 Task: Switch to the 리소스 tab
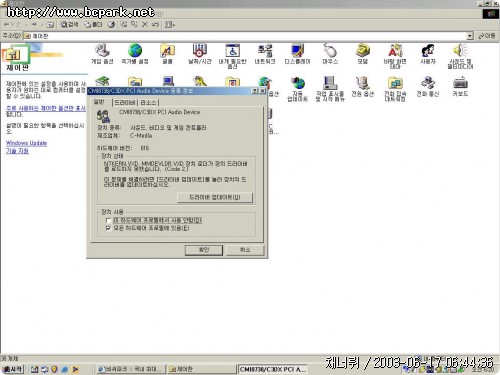tap(148, 103)
